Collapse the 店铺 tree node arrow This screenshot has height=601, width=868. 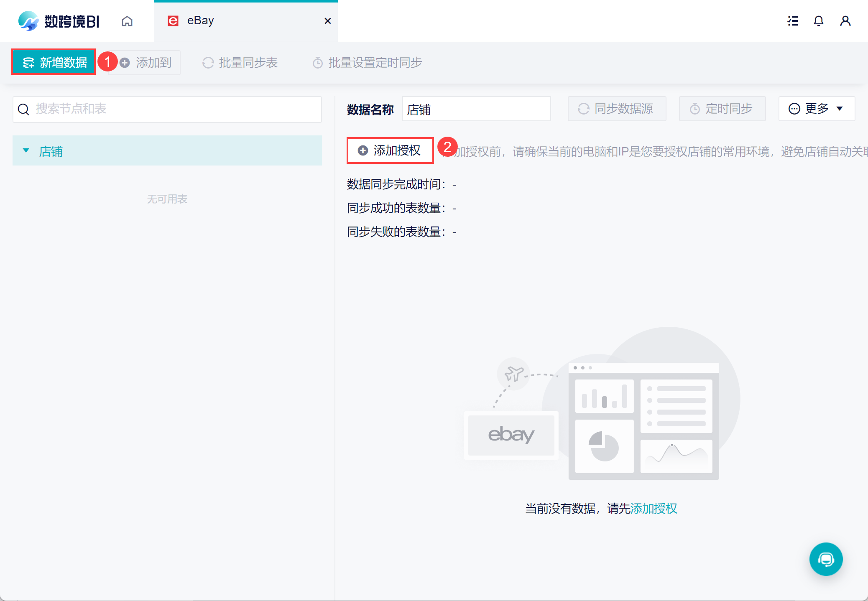(26, 150)
